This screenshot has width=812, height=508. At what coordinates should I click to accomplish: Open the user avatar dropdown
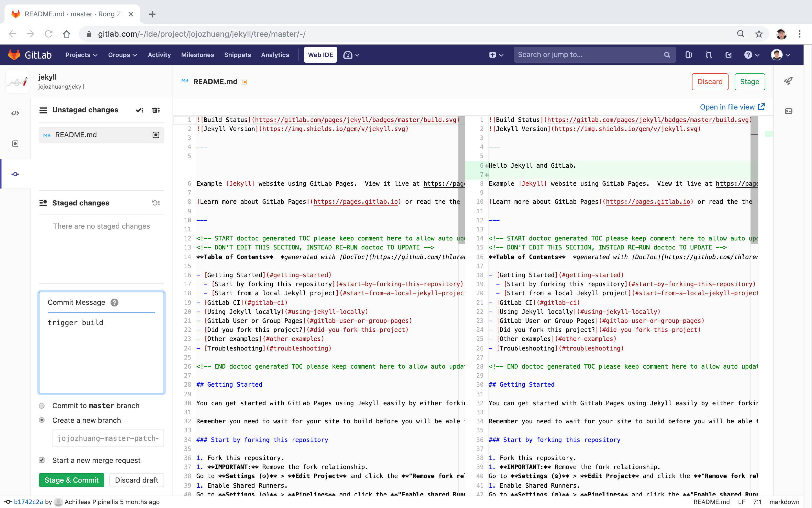(x=780, y=55)
